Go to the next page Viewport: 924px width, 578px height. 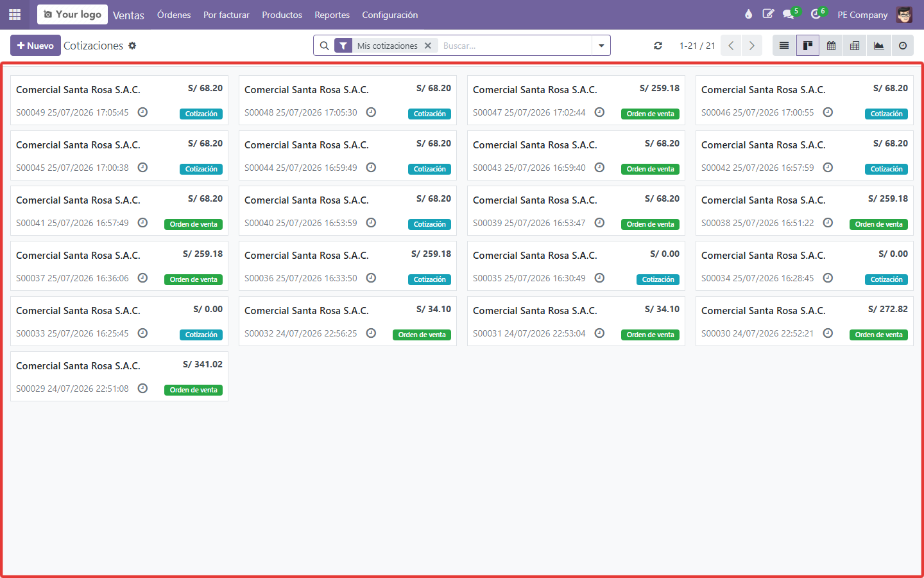pos(751,46)
